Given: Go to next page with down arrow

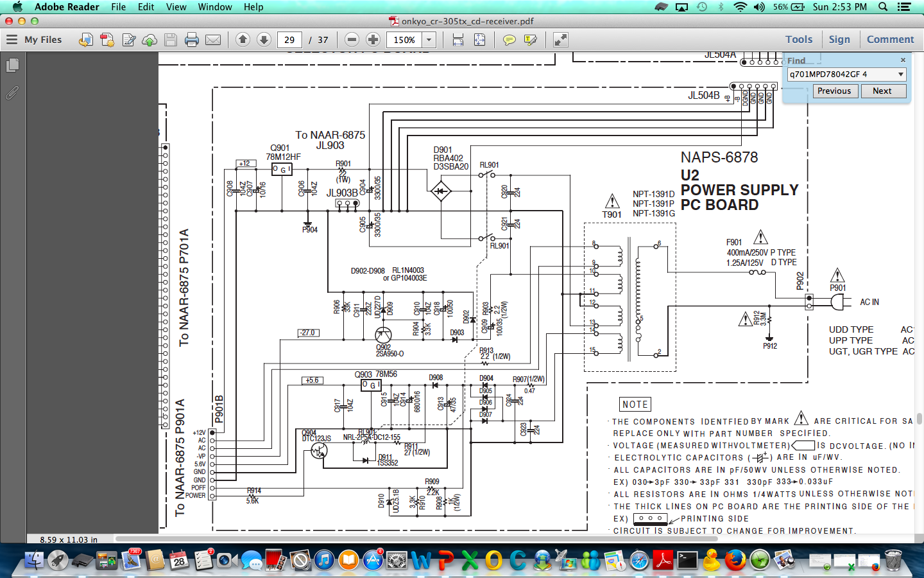Looking at the screenshot, I should click(264, 40).
